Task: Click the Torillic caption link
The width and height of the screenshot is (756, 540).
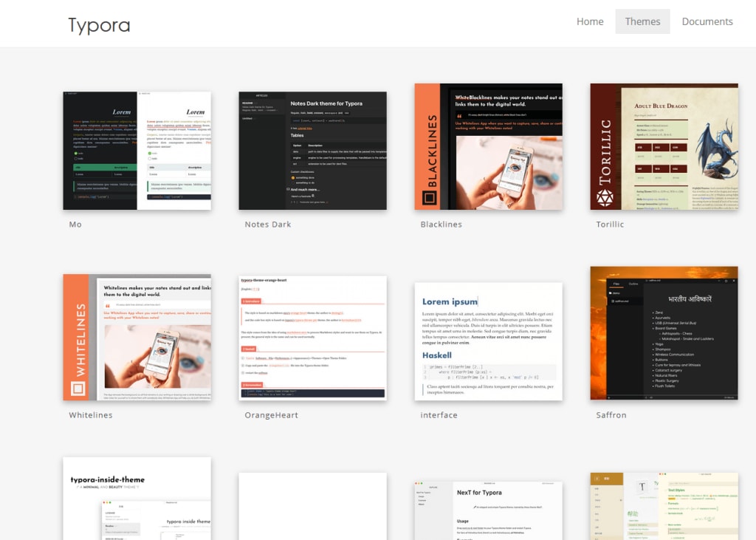Action: tap(610, 225)
